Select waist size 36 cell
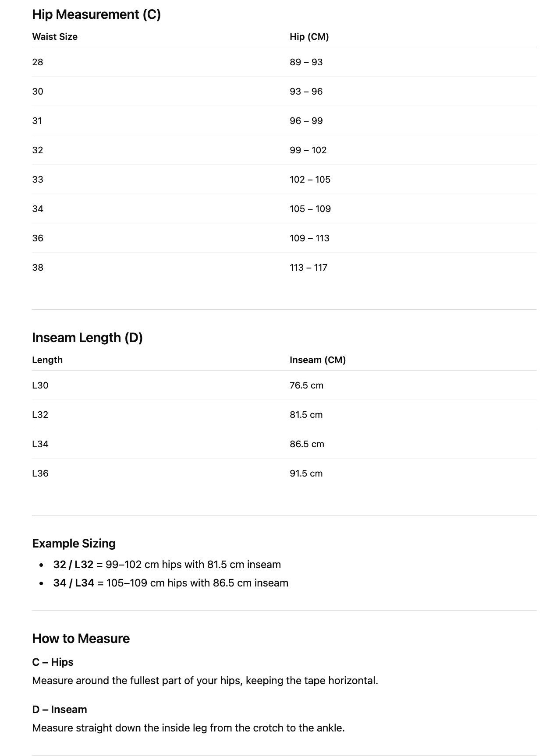The height and width of the screenshot is (756, 546). coord(38,238)
